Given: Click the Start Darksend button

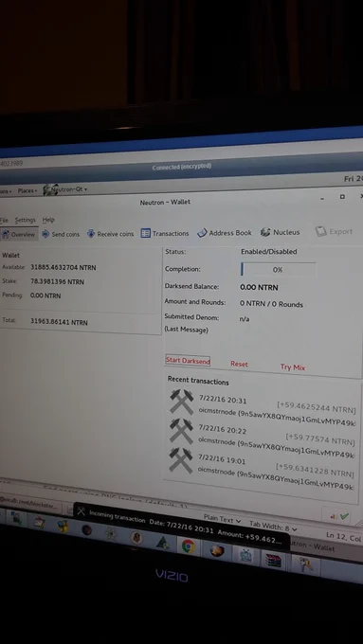Looking at the screenshot, I should 188,361.
